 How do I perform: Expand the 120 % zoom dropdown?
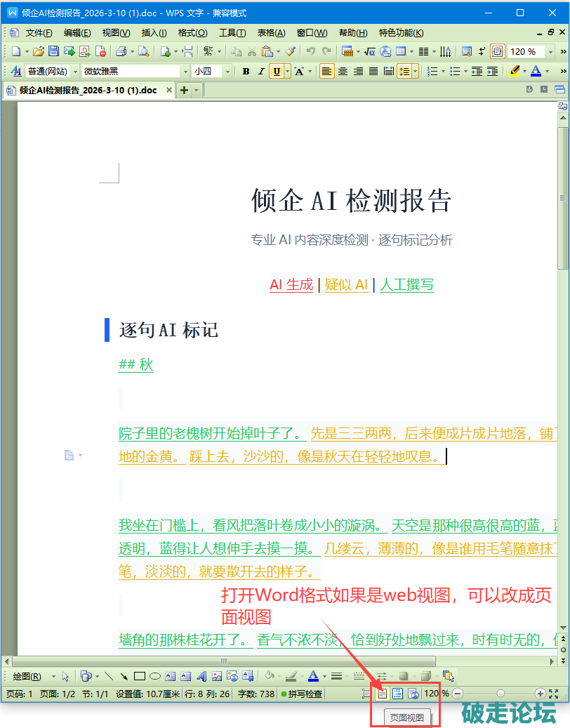[550, 51]
